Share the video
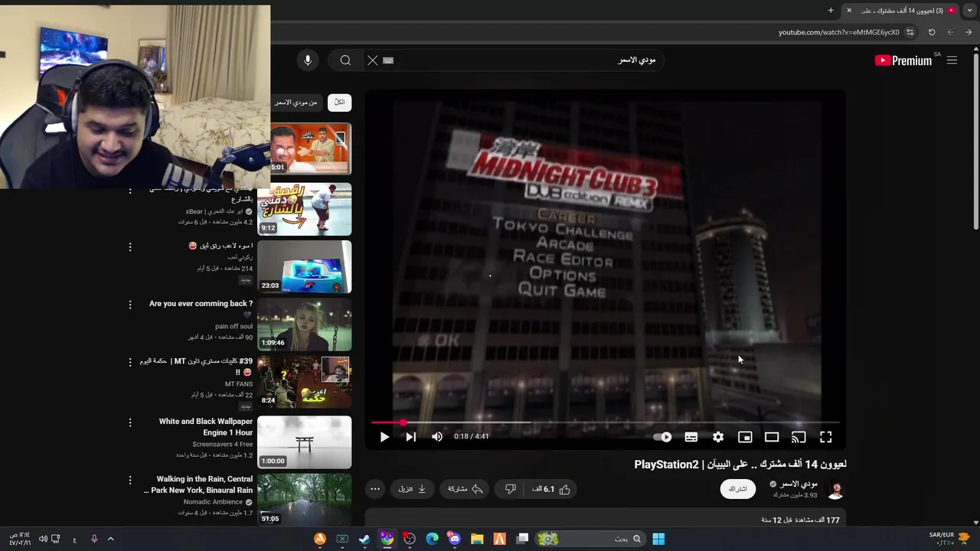This screenshot has height=551, width=980. point(465,489)
